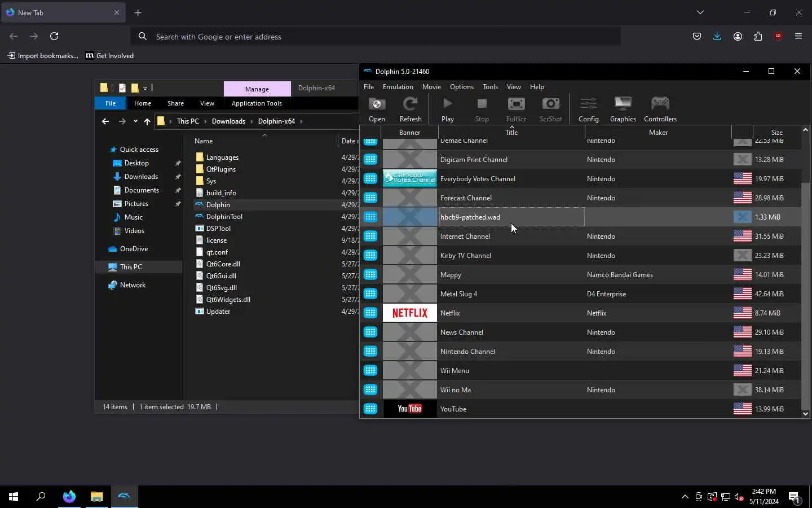Select the Digicam Print Channel title

(x=474, y=159)
